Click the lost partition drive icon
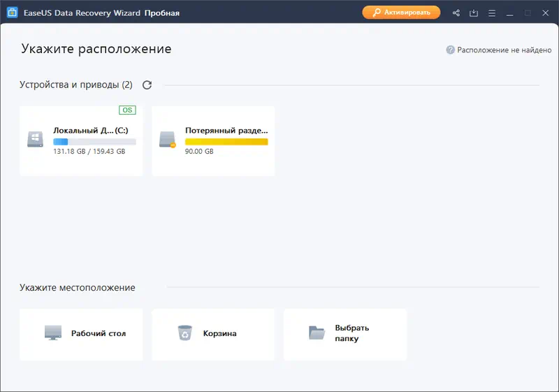The height and width of the screenshot is (392, 559). pos(168,139)
